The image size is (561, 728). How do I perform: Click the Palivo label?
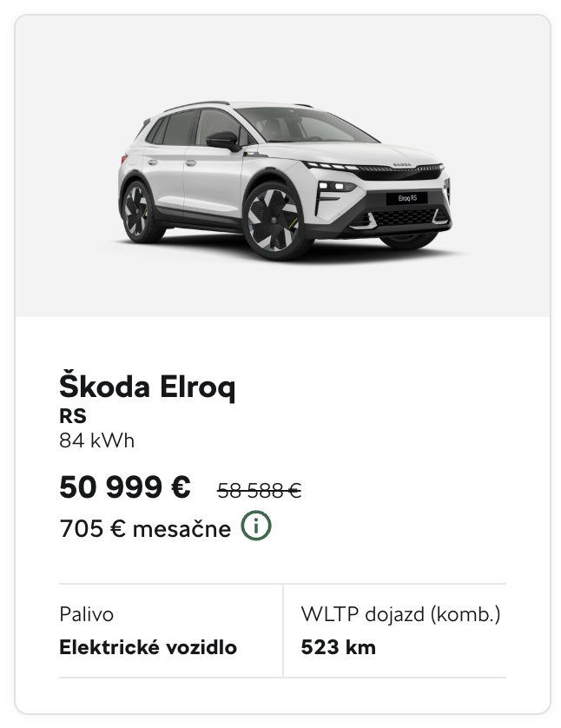86,615
